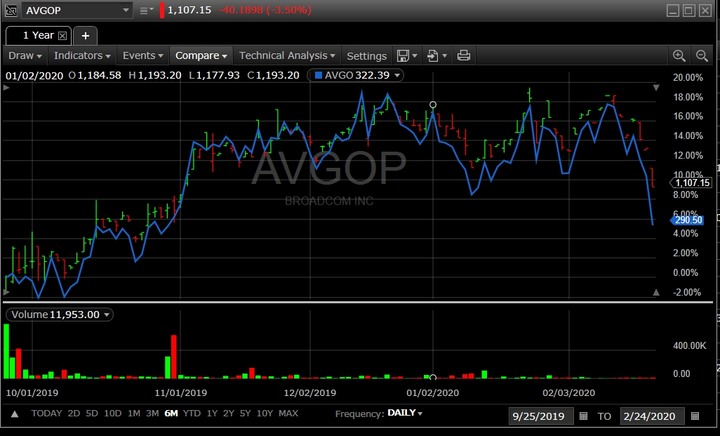Select the 10D time range

[x=112, y=414]
